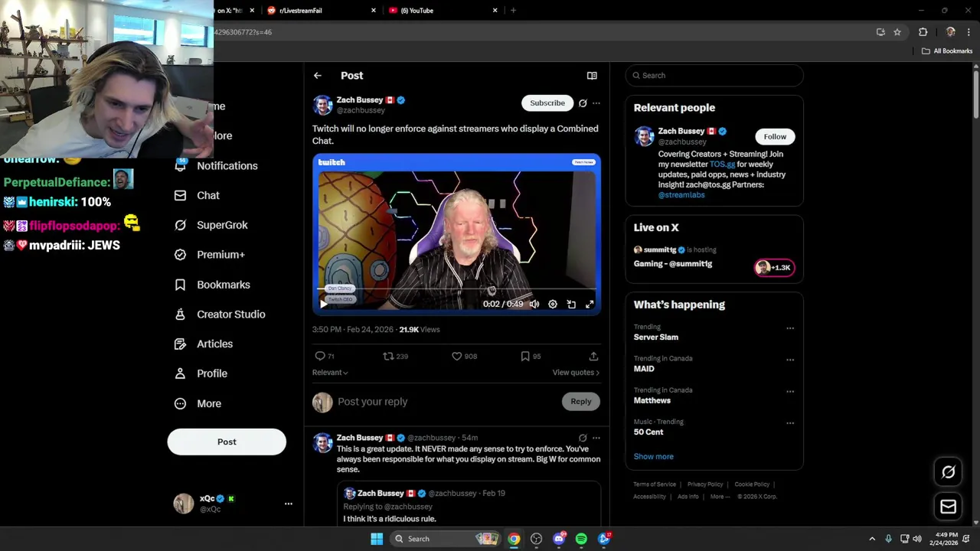Open more options on Zach's reply post
This screenshot has height=551, width=980.
point(596,439)
